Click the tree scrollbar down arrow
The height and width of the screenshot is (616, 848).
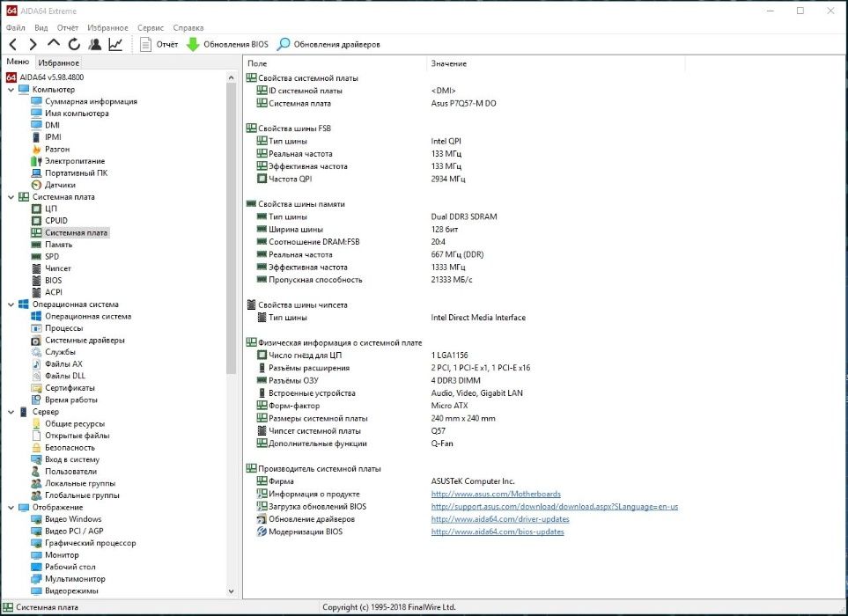(232, 591)
